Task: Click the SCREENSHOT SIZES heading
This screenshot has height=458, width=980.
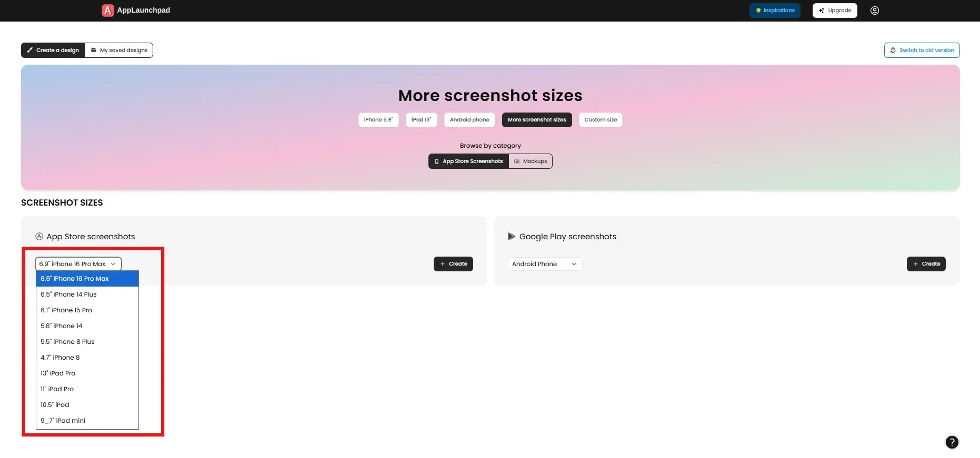Action: tap(62, 203)
